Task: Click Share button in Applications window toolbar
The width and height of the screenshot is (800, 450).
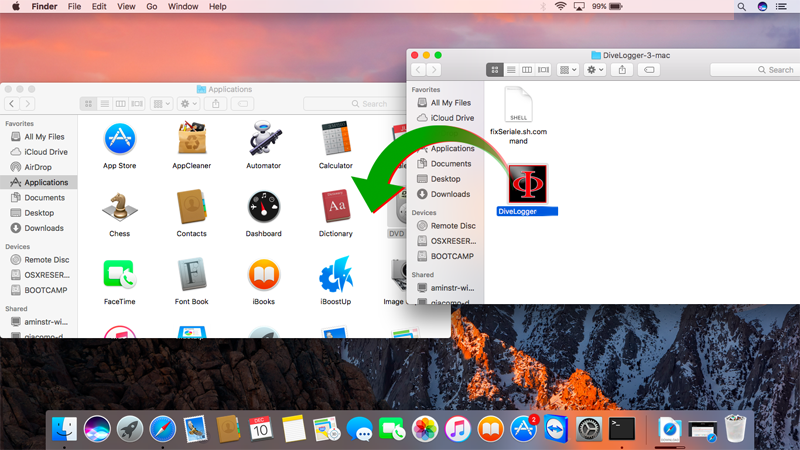Action: (x=216, y=104)
